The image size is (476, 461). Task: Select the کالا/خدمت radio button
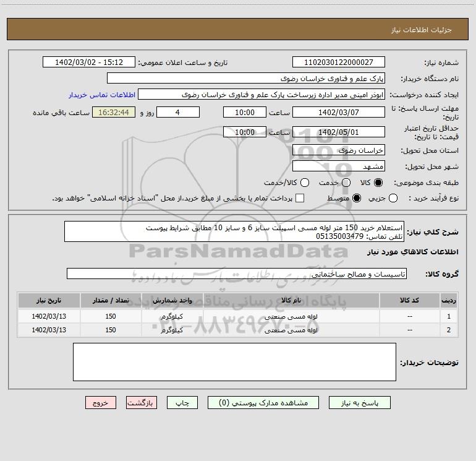[x=305, y=183]
